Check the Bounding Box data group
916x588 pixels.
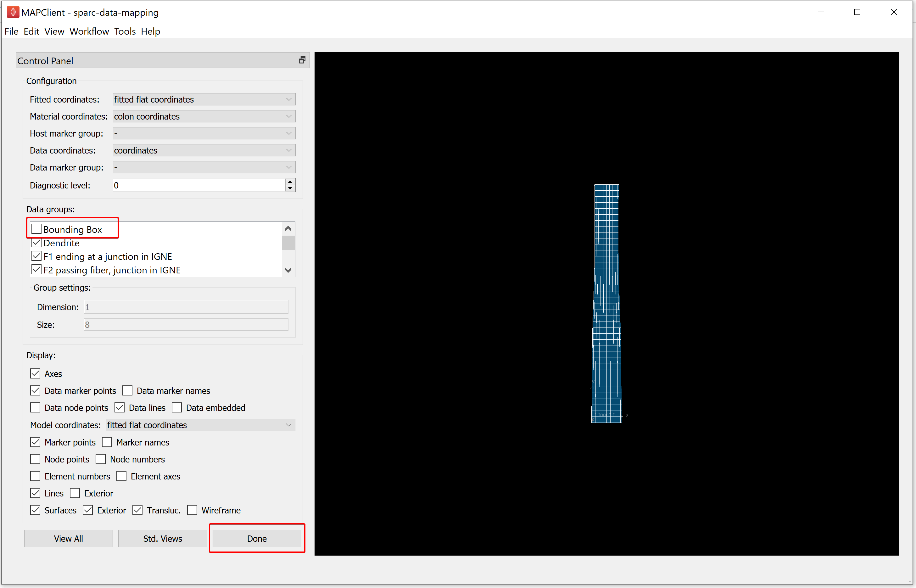[36, 229]
